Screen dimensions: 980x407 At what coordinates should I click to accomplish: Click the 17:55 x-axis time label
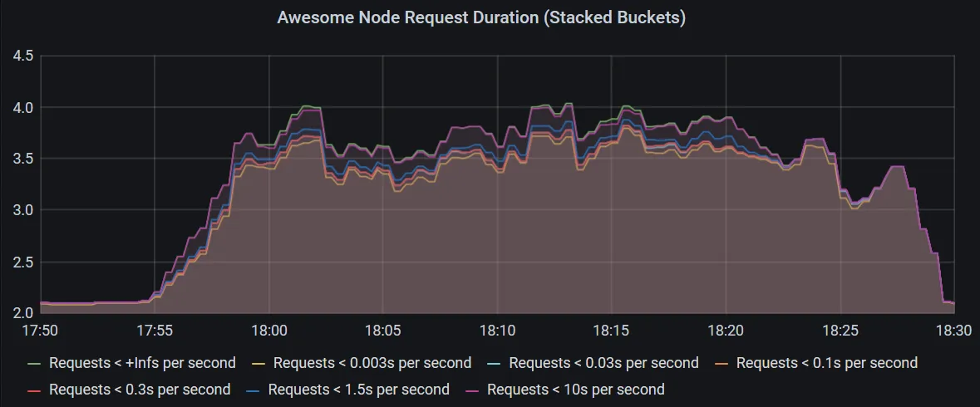tap(155, 331)
